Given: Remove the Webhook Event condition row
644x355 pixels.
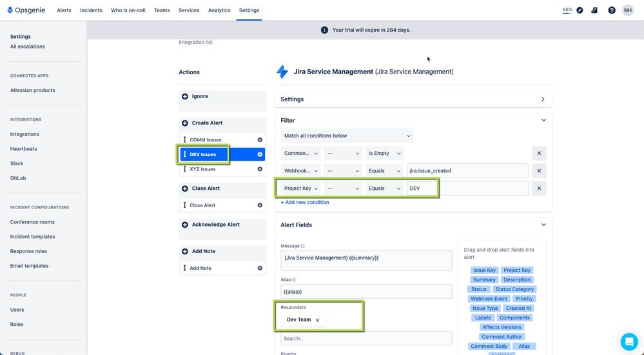Looking at the screenshot, I should pos(539,170).
